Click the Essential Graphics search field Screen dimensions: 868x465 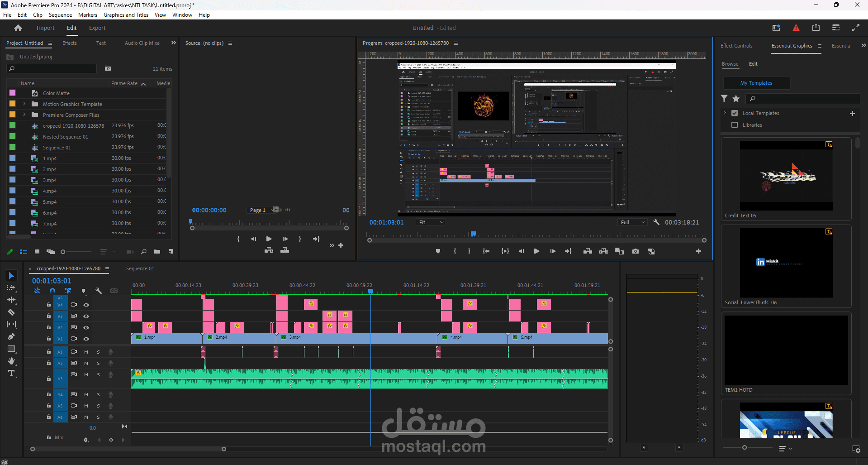(x=802, y=99)
